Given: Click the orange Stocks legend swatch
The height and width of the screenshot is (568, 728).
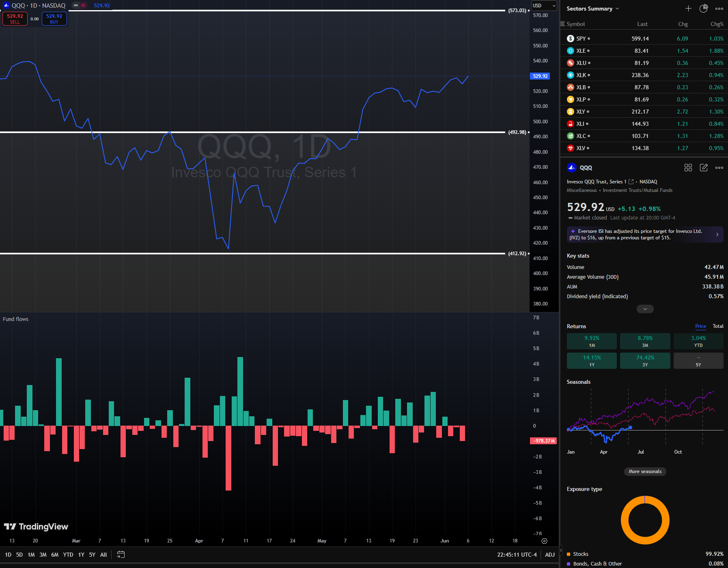Looking at the screenshot, I should pos(569,554).
